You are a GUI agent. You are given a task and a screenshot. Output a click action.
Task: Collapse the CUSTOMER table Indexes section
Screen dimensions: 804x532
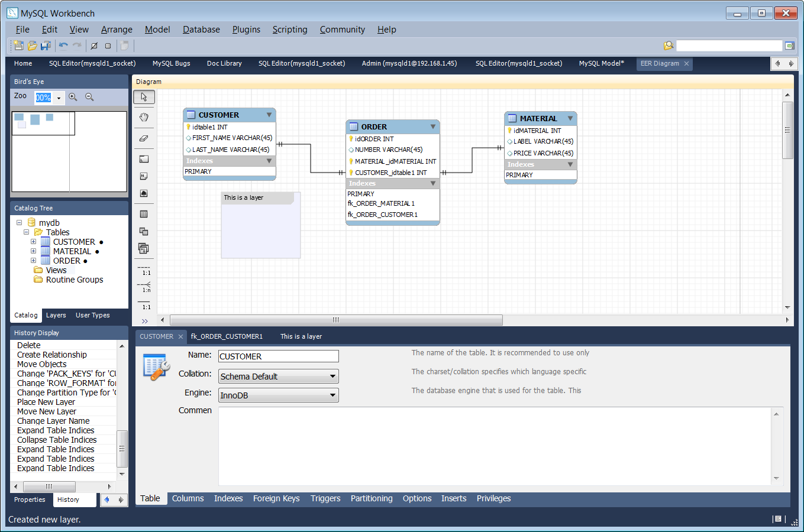click(x=269, y=161)
